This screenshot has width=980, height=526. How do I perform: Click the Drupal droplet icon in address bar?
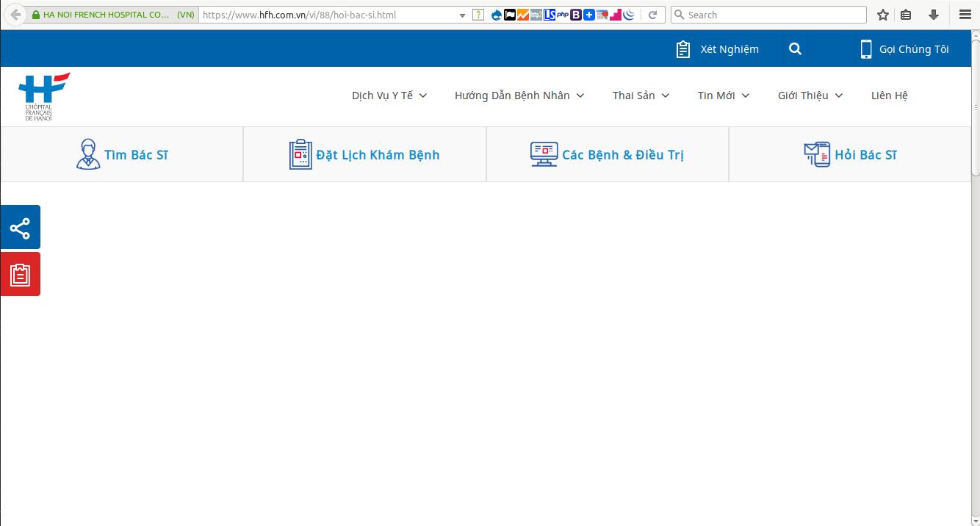point(497,15)
